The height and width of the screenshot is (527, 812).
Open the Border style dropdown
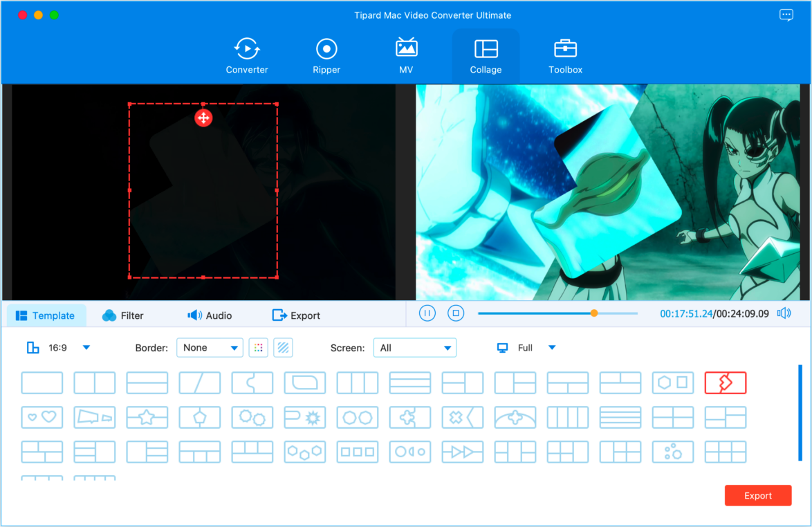click(x=210, y=348)
